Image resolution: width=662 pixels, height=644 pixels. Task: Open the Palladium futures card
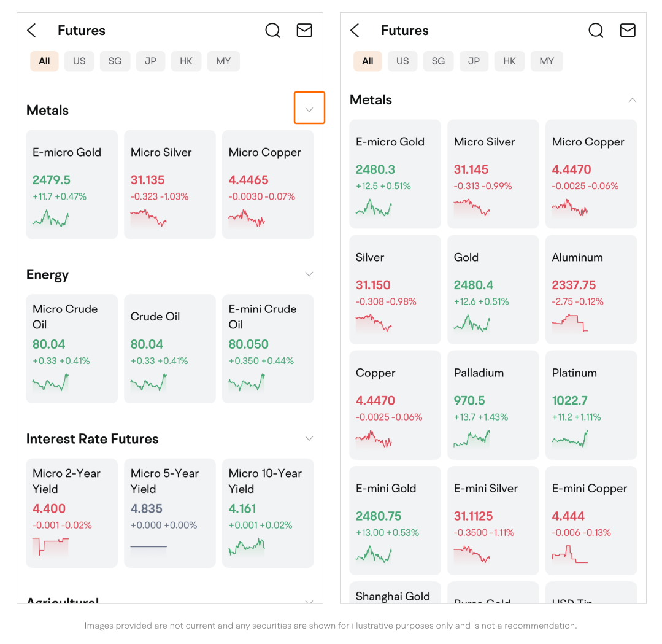[493, 405]
